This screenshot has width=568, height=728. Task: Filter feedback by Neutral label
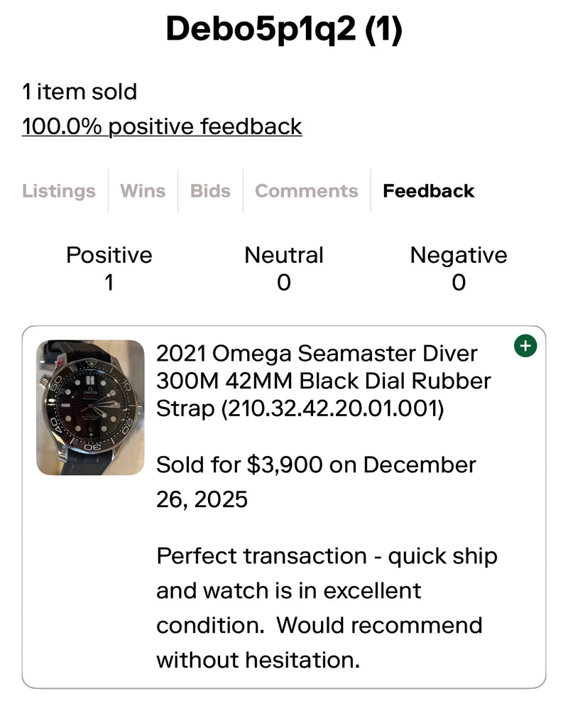[x=284, y=255]
